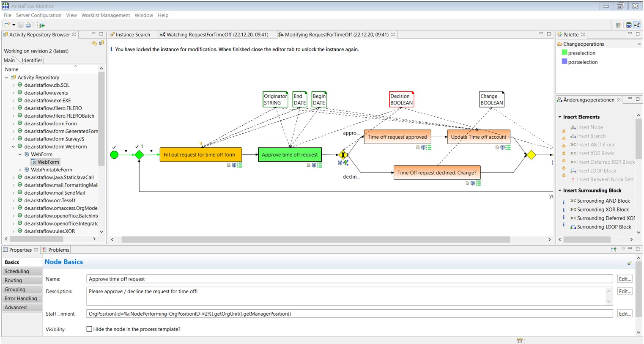The width and height of the screenshot is (644, 344).
Task: Expand de.aristaflow.rules.XOR tree node
Action: pyautogui.click(x=13, y=231)
